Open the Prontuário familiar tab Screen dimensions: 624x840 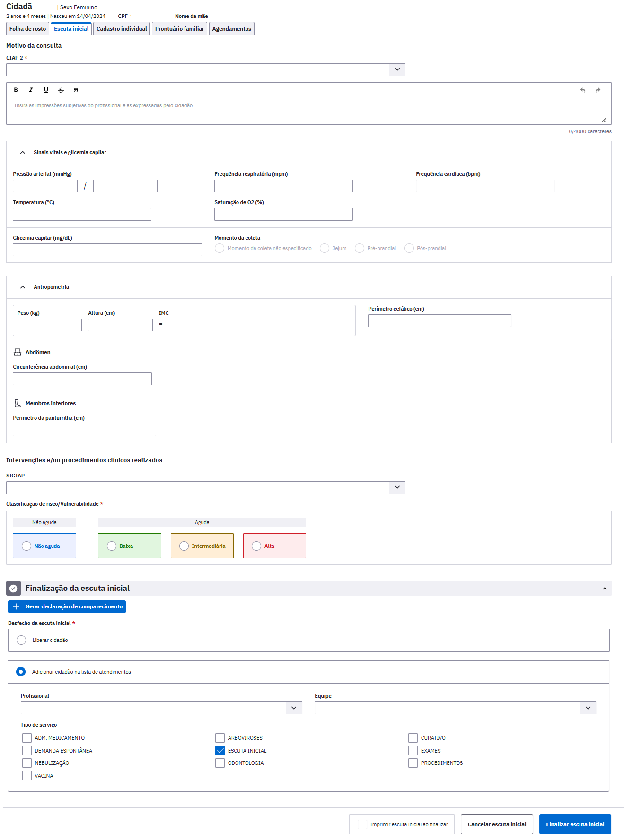pos(179,29)
